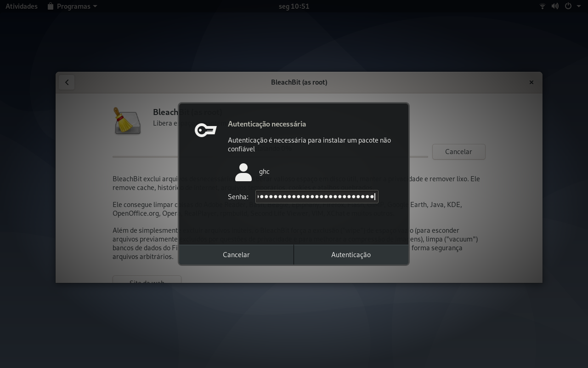Focus the Senha password field

pos(317,196)
